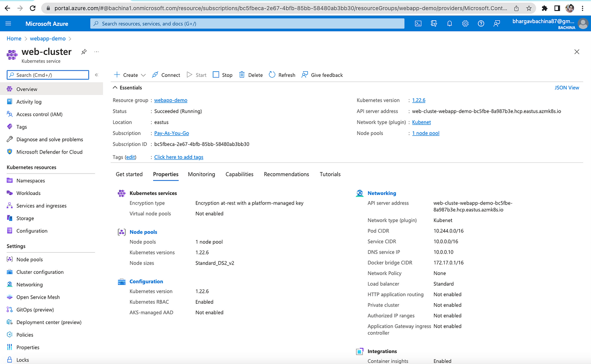Delete the cluster from the toolbar
Image resolution: width=591 pixels, height=364 pixels.
(251, 75)
